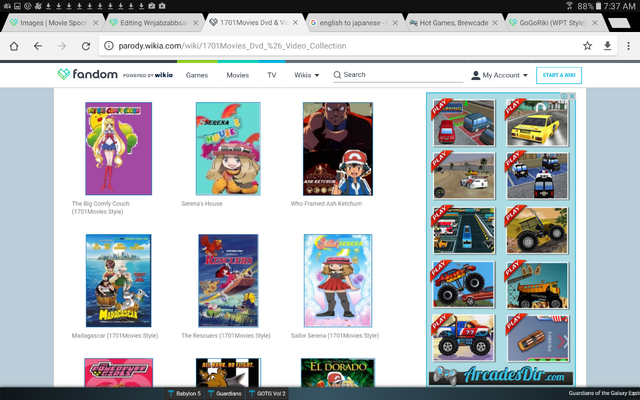Open the Madagascar poster image
The height and width of the screenshot is (400, 640).
pos(118,280)
